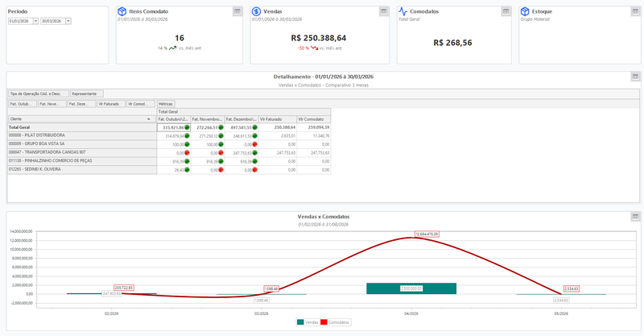Click the start date field 01/01/2026
The image size is (644, 336).
pos(21,21)
